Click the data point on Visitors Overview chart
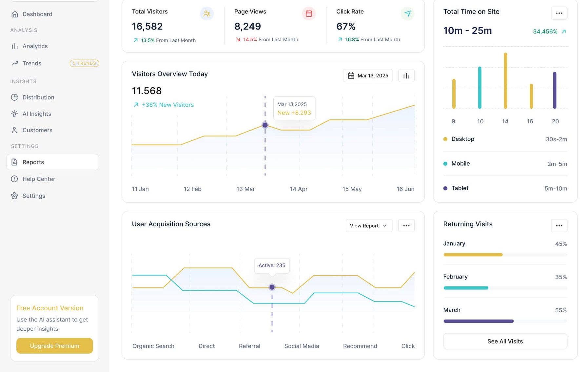588x372 pixels. (265, 125)
